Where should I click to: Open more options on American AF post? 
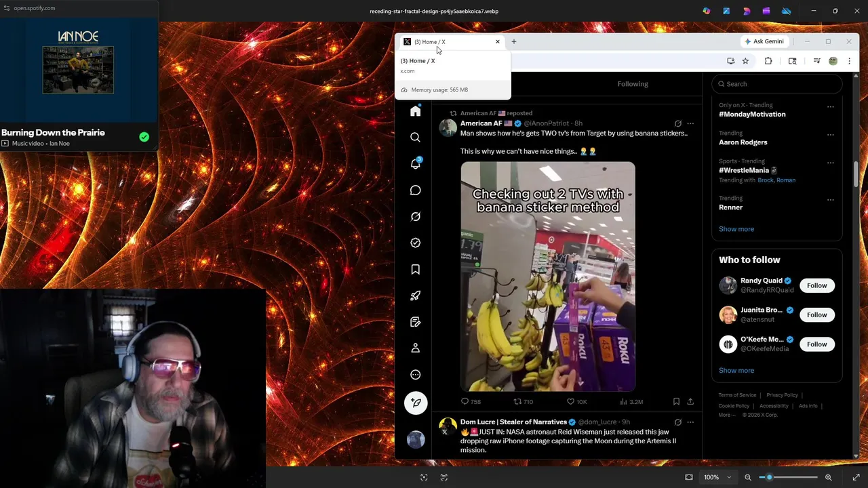(690, 123)
